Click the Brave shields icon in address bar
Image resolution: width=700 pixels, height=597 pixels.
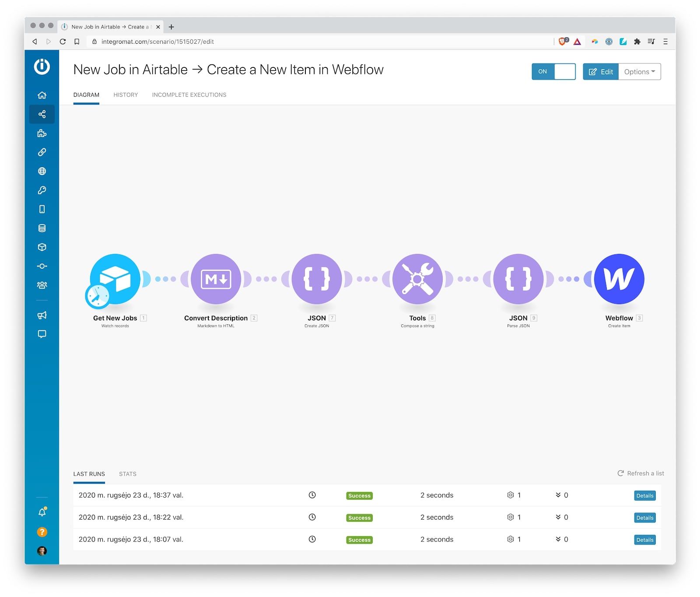[x=563, y=42]
